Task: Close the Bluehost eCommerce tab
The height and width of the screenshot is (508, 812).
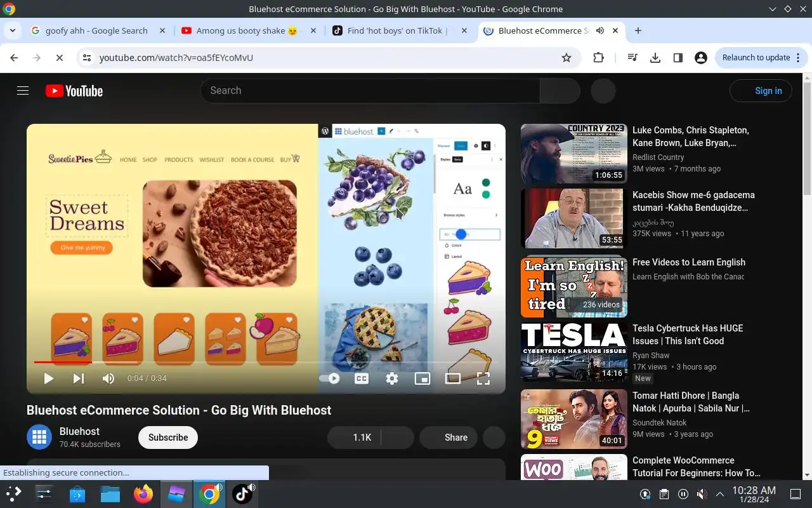Action: coord(615,30)
